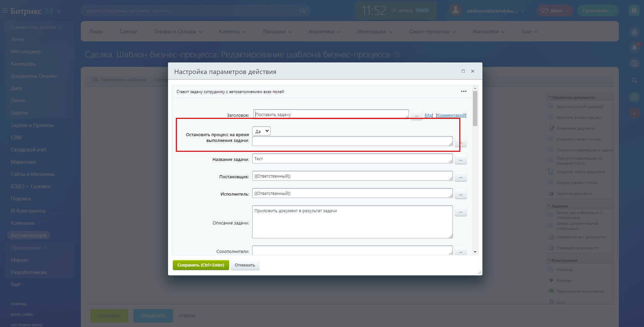
Task: Click the insert value button next to Заголовок
Action: pos(416,115)
